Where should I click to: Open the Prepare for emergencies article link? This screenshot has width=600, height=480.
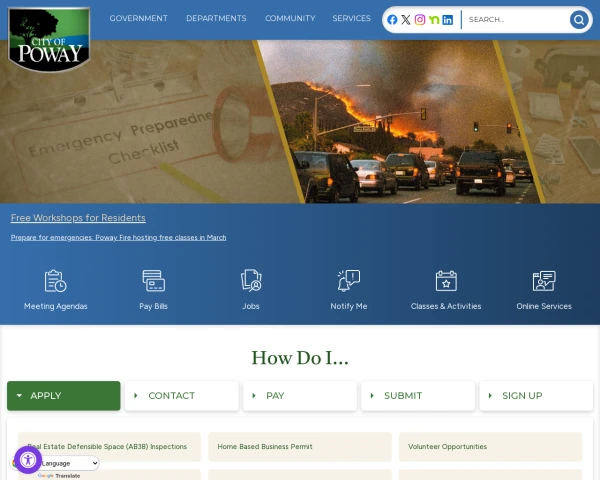pyautogui.click(x=118, y=238)
